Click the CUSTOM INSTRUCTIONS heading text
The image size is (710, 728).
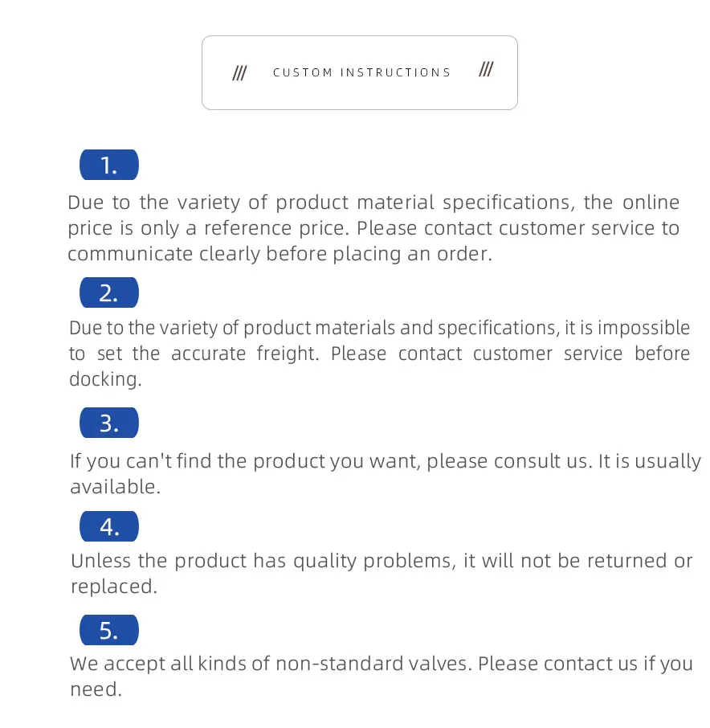click(361, 73)
